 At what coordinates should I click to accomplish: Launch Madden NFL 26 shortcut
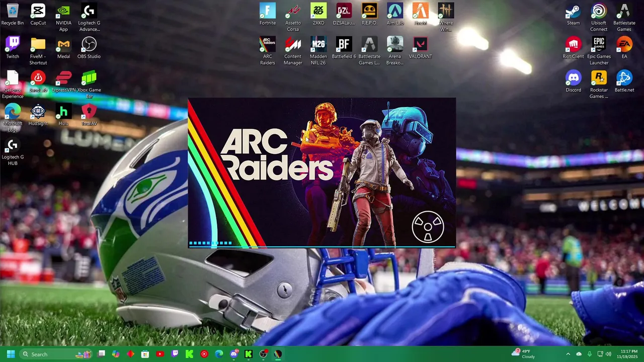(x=318, y=51)
